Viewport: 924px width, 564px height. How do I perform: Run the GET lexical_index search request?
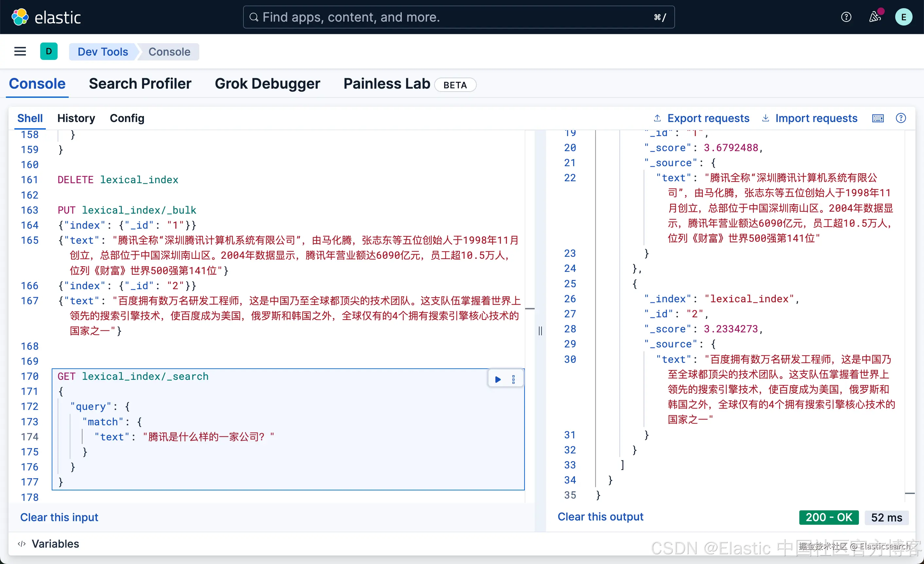[498, 379]
